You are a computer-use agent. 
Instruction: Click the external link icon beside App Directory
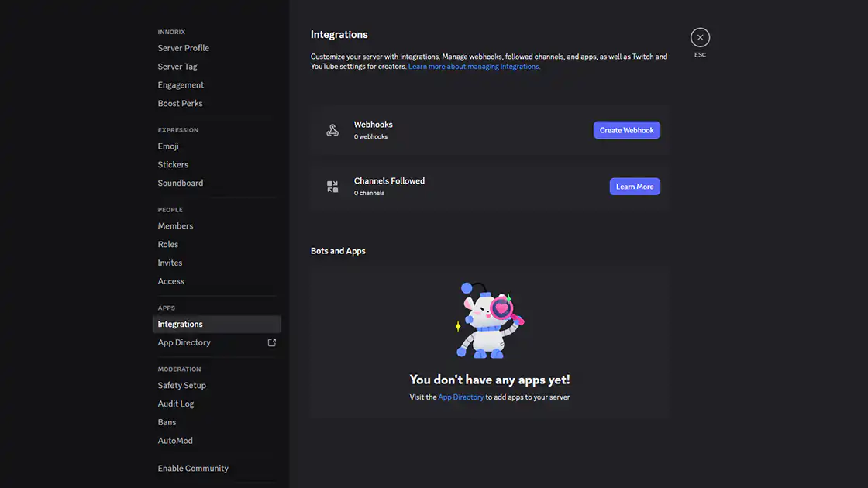point(272,342)
